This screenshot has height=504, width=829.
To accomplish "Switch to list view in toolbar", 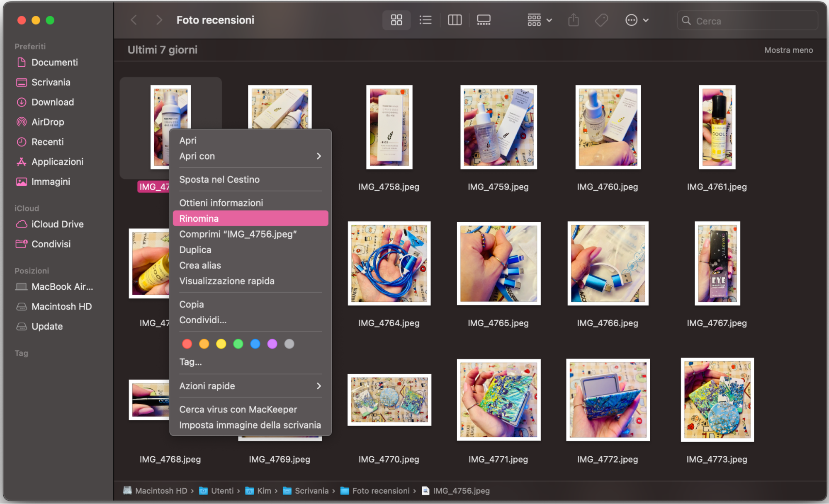I will click(425, 20).
